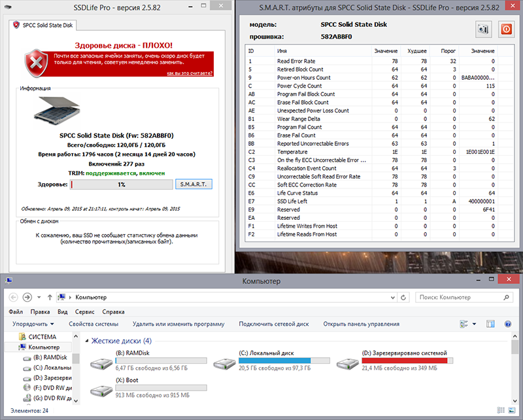523x420 pixels.
Task: Open the Сервис menu
Action: point(84,312)
